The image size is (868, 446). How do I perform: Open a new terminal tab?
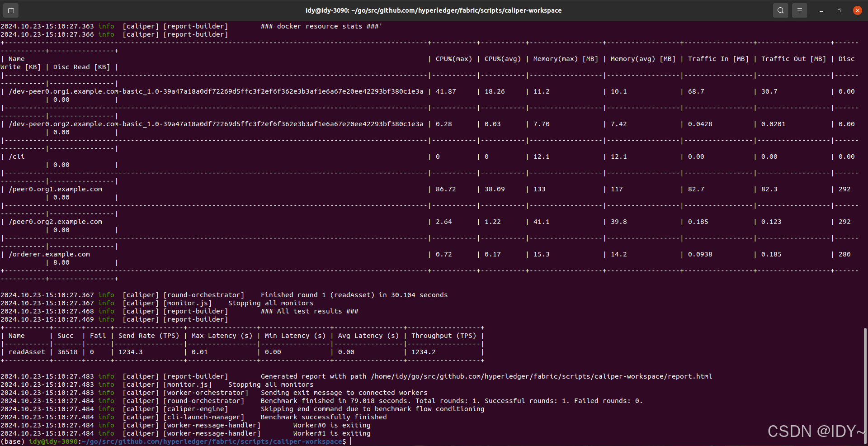(x=11, y=10)
